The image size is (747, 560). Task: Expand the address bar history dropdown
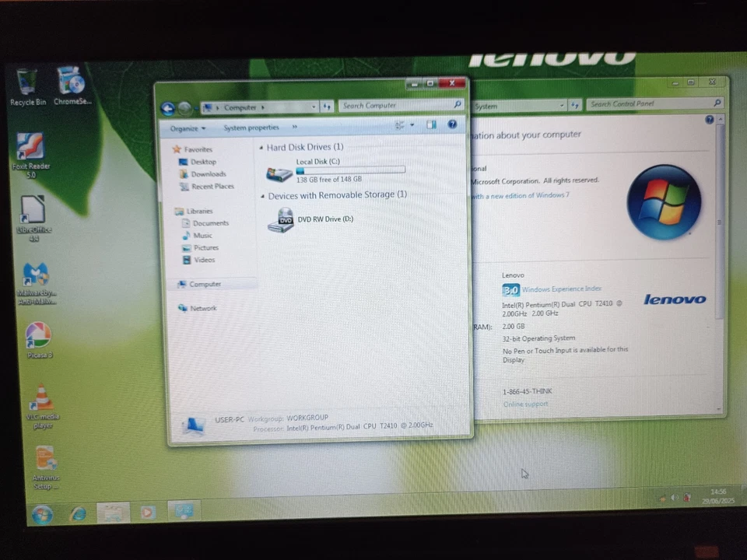[x=313, y=107]
